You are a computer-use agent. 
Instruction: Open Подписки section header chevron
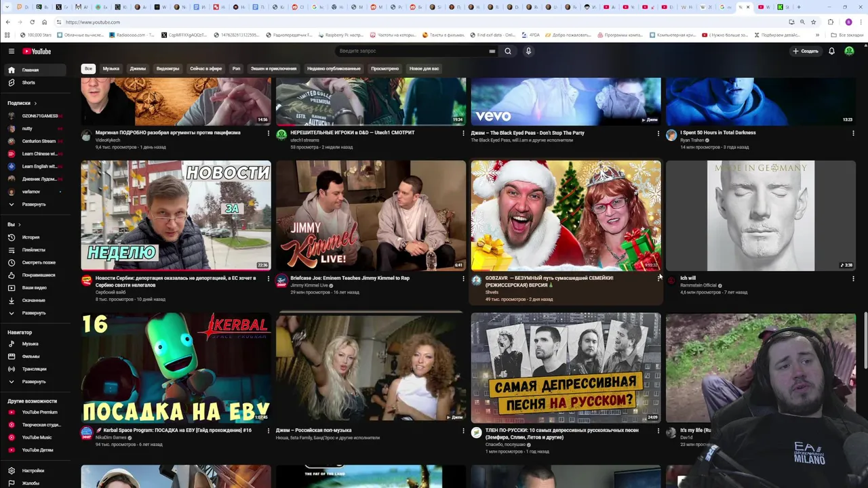click(35, 103)
